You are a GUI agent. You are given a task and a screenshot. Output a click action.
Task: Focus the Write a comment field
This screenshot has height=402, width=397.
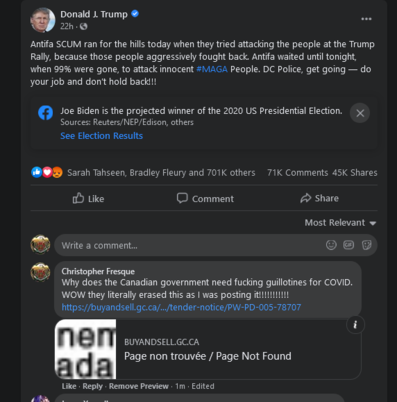(x=190, y=245)
